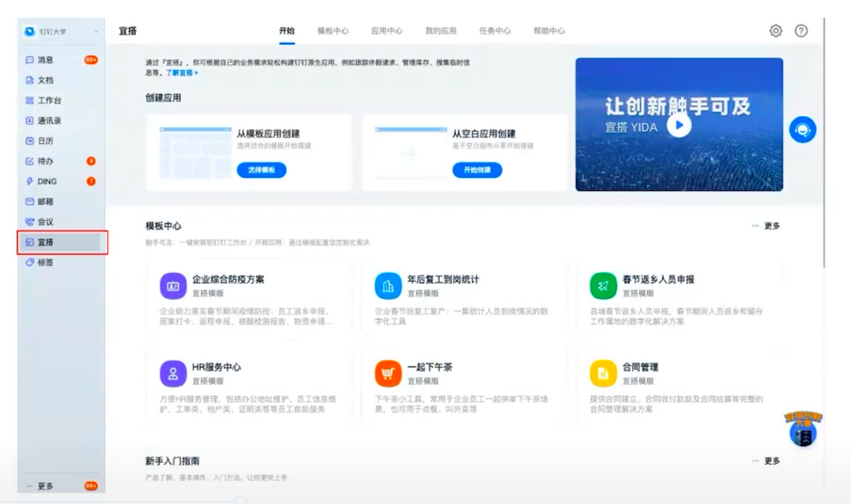Open the 了解宜搭 link
This screenshot has width=851, height=504.
pos(182,73)
